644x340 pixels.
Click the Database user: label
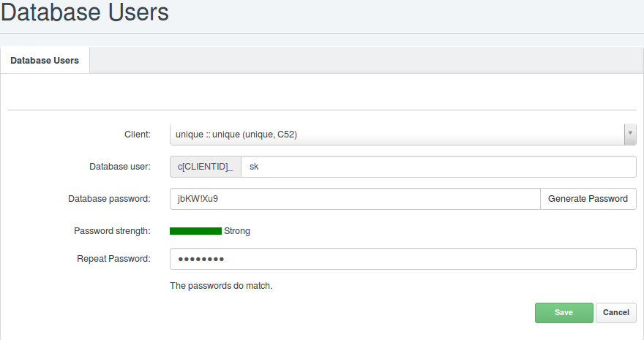point(120,167)
